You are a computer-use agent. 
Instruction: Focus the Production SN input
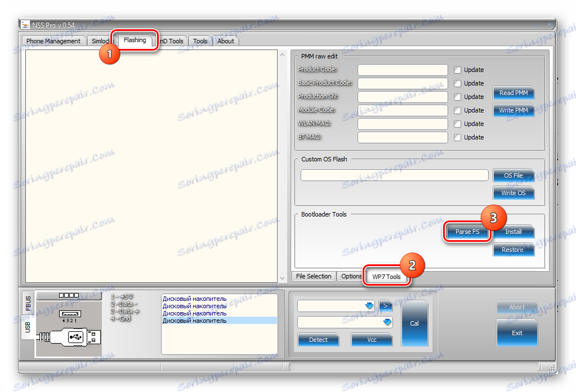[403, 97]
